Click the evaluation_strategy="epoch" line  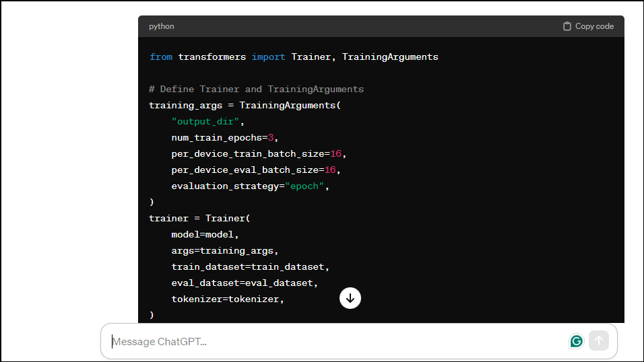click(250, 186)
